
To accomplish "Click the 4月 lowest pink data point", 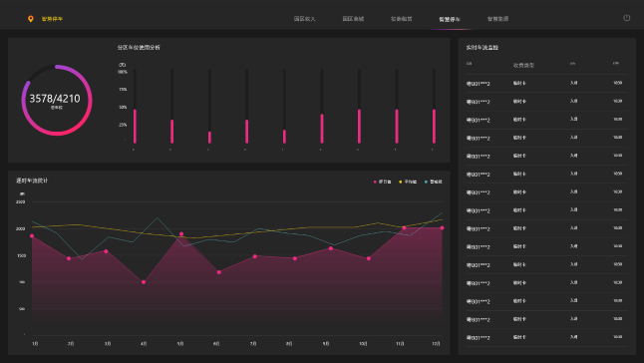I will click(x=144, y=282).
